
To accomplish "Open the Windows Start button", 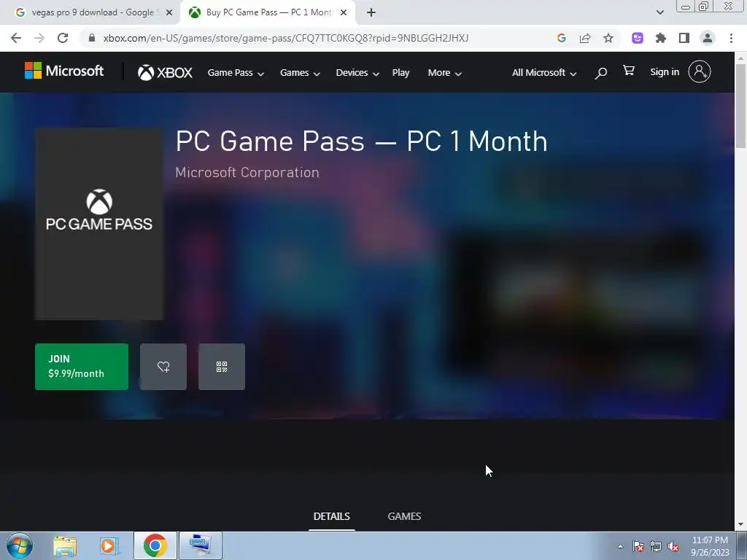I will (20, 545).
